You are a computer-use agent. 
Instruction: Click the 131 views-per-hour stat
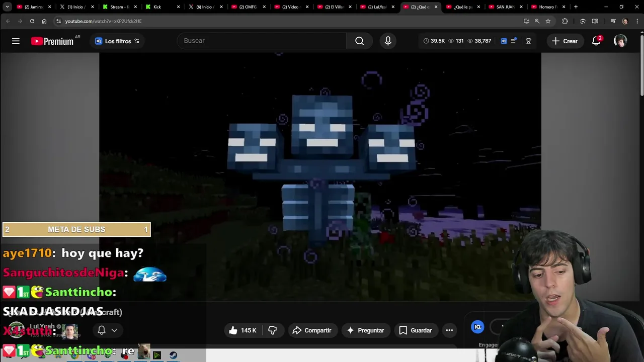456,41
